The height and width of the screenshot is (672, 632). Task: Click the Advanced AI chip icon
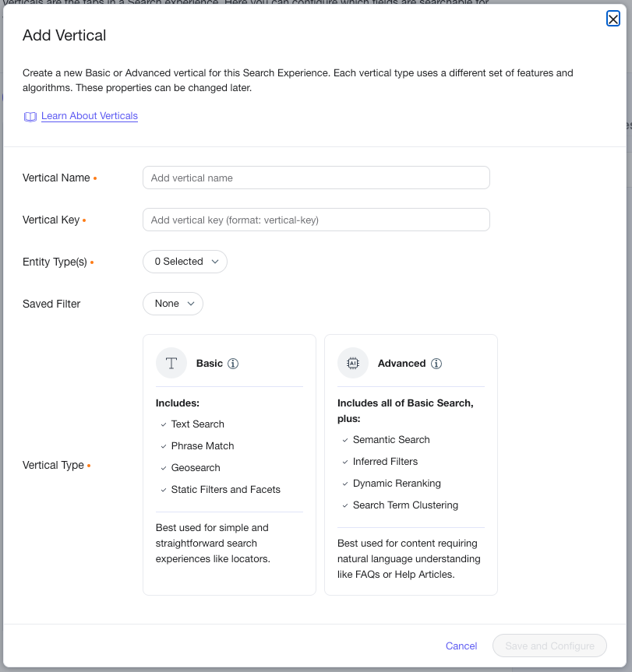(353, 364)
